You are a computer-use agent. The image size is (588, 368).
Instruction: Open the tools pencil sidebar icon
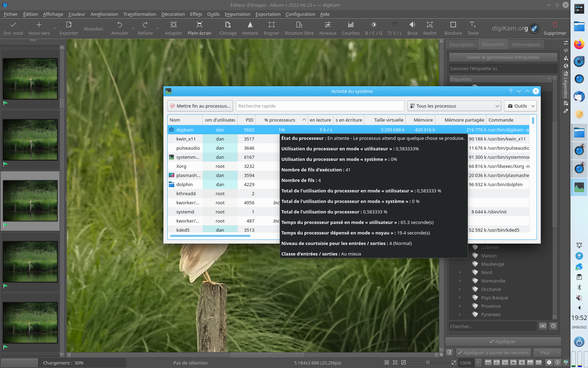pos(566,111)
